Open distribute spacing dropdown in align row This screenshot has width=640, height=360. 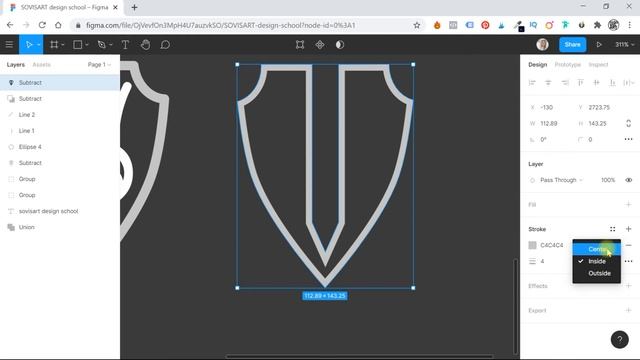point(629,83)
